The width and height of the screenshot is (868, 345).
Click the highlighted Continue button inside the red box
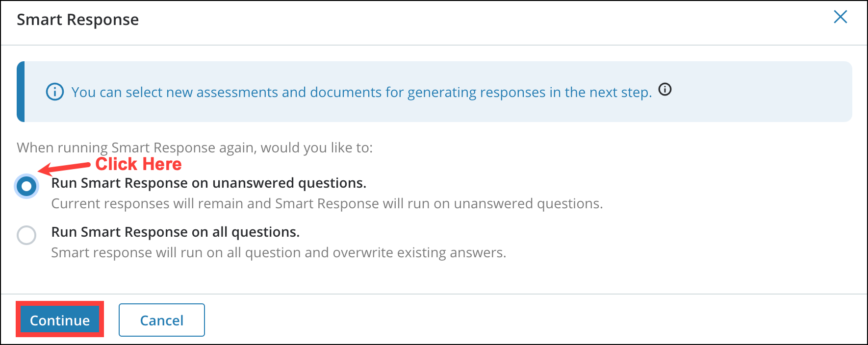(60, 320)
